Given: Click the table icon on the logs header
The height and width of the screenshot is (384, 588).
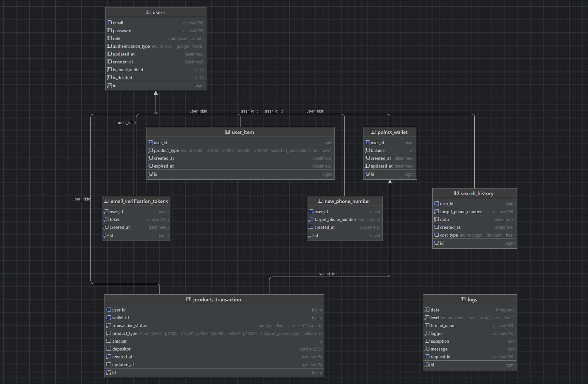Looking at the screenshot, I should 463,299.
